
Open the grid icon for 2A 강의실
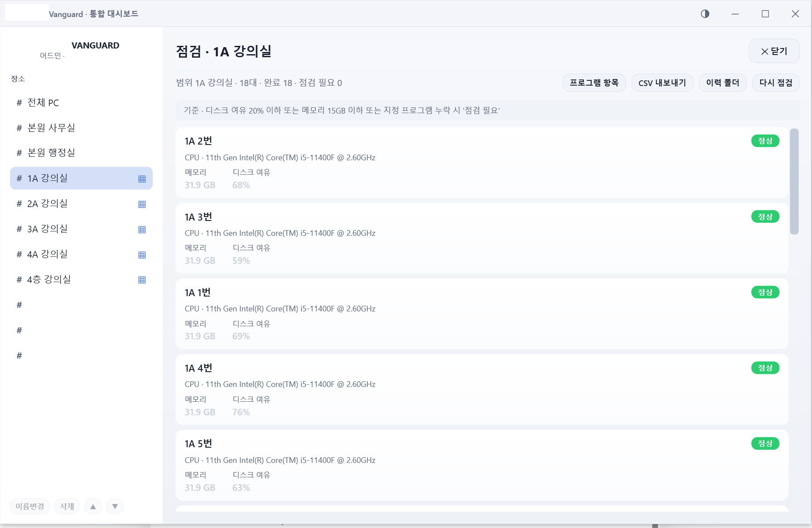click(142, 204)
